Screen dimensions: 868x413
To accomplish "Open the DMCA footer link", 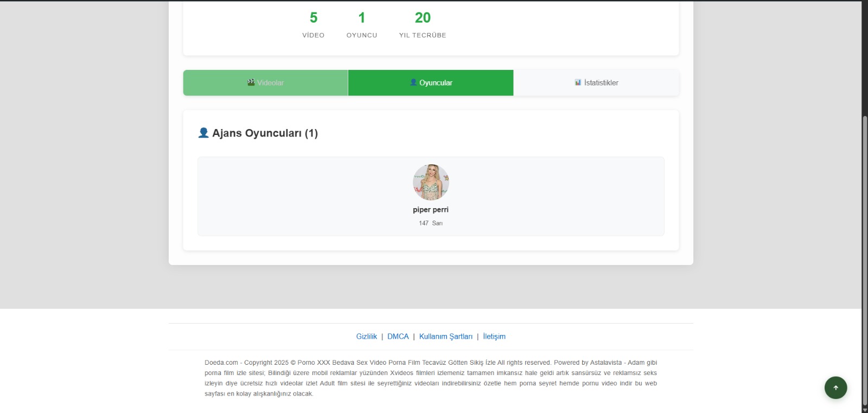I will pyautogui.click(x=398, y=337).
